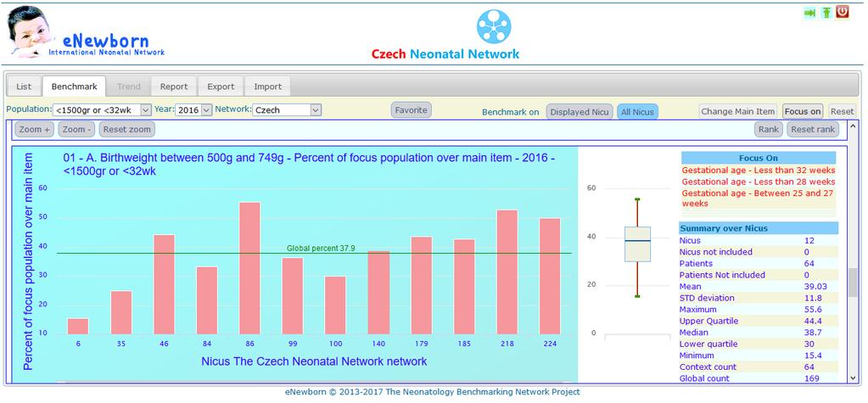Click the 'Global count' row
The height and width of the screenshot is (403, 868).
759,378
